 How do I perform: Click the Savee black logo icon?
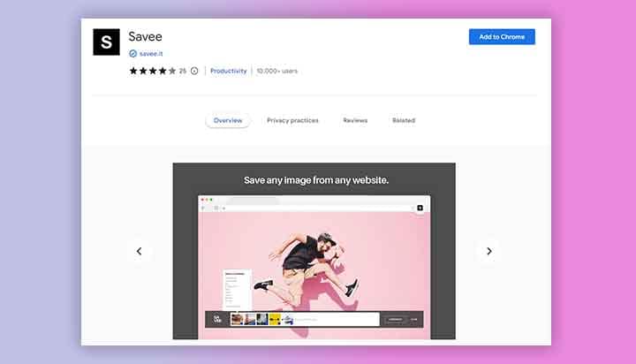tap(106, 42)
